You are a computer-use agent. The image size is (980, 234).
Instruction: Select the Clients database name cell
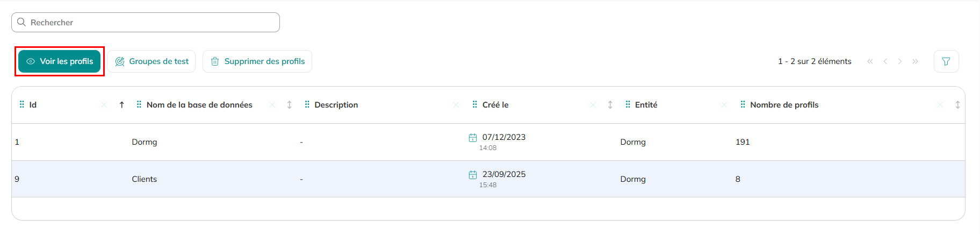pos(145,179)
